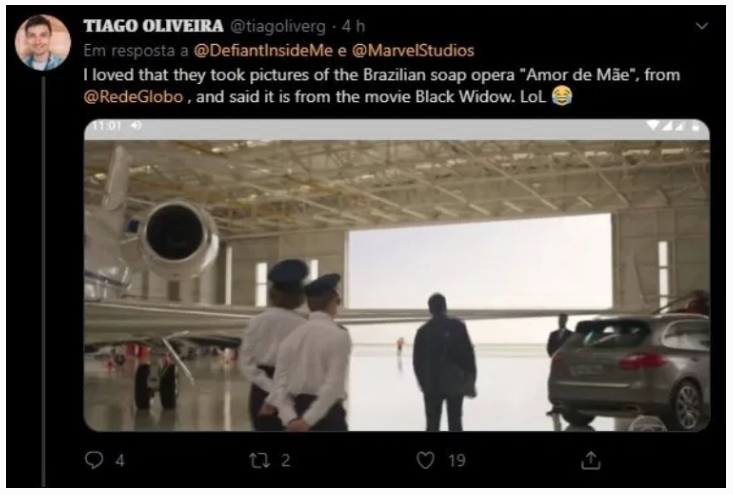Click the reply speech bubble icon

tap(94, 460)
